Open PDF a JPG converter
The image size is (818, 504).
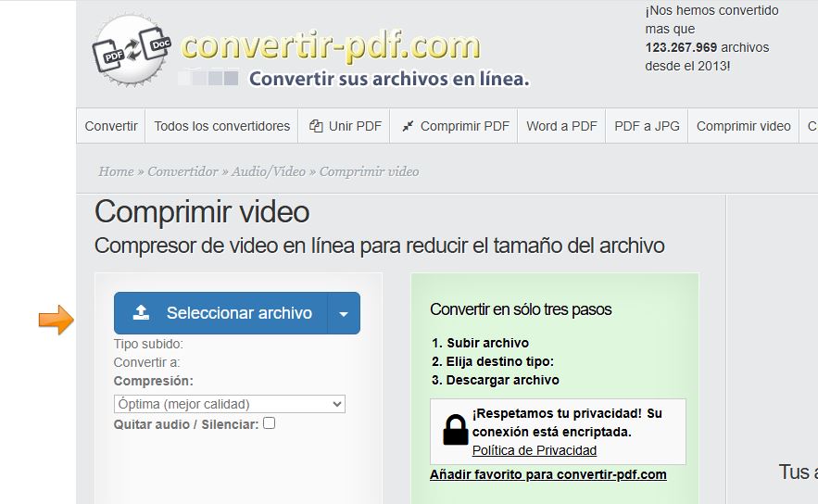pyautogui.click(x=647, y=126)
